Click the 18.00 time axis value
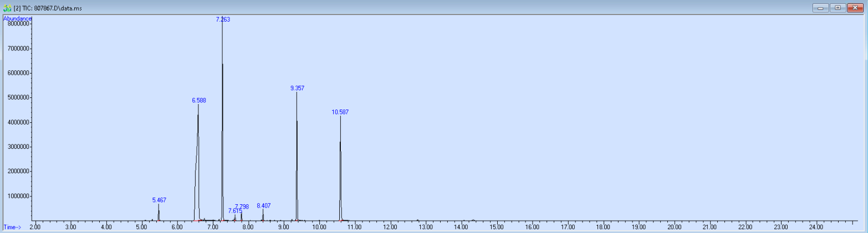 (x=603, y=227)
